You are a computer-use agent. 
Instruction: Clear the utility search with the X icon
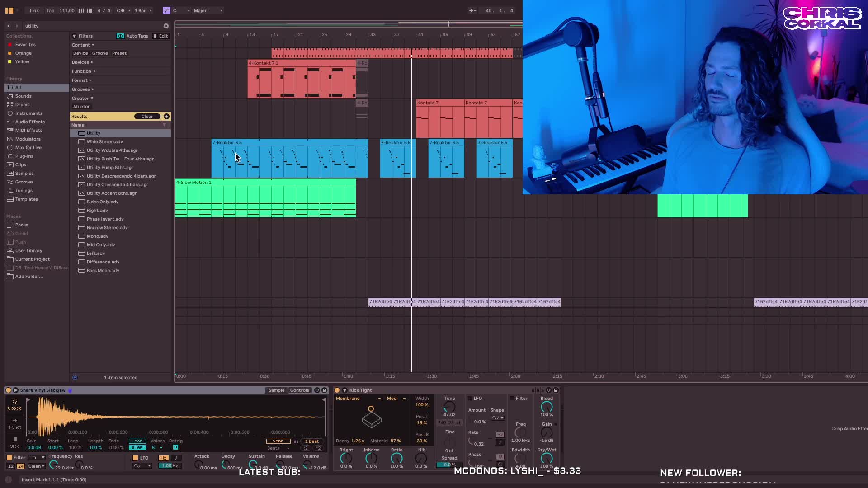point(166,26)
